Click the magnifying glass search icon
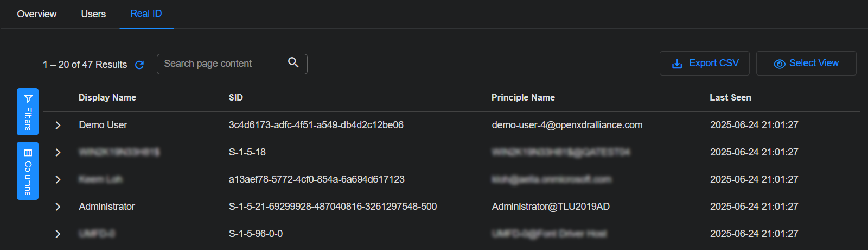The width and height of the screenshot is (868, 250). pyautogui.click(x=293, y=62)
